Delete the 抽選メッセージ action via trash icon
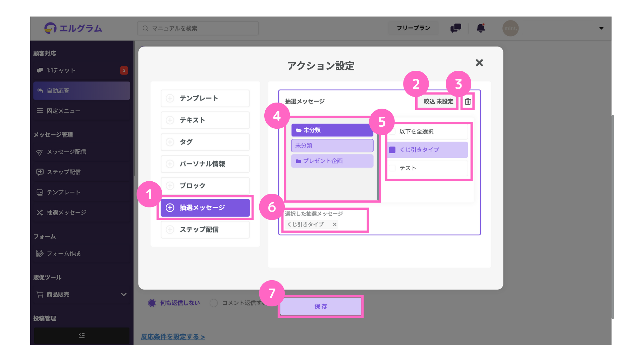The image size is (644, 362). coord(468,101)
